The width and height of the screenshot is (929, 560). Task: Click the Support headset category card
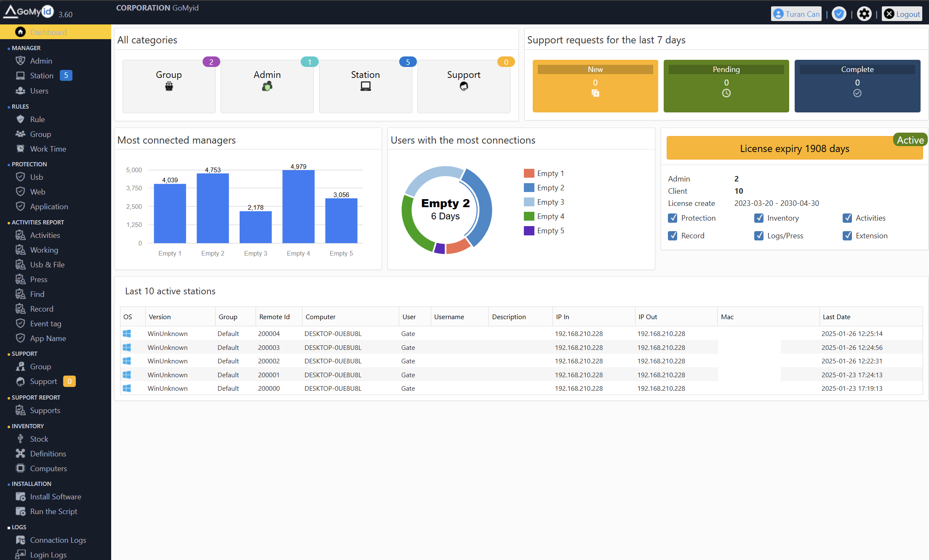tap(463, 86)
